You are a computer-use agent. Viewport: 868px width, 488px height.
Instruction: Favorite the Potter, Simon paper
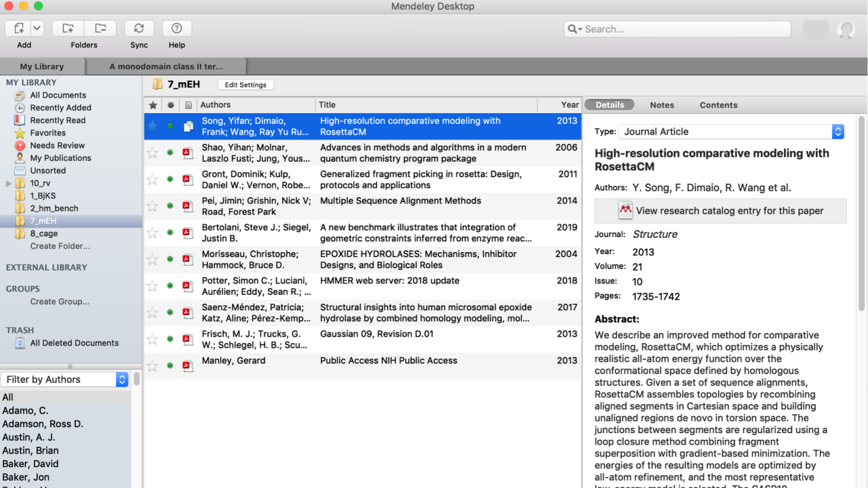(153, 286)
